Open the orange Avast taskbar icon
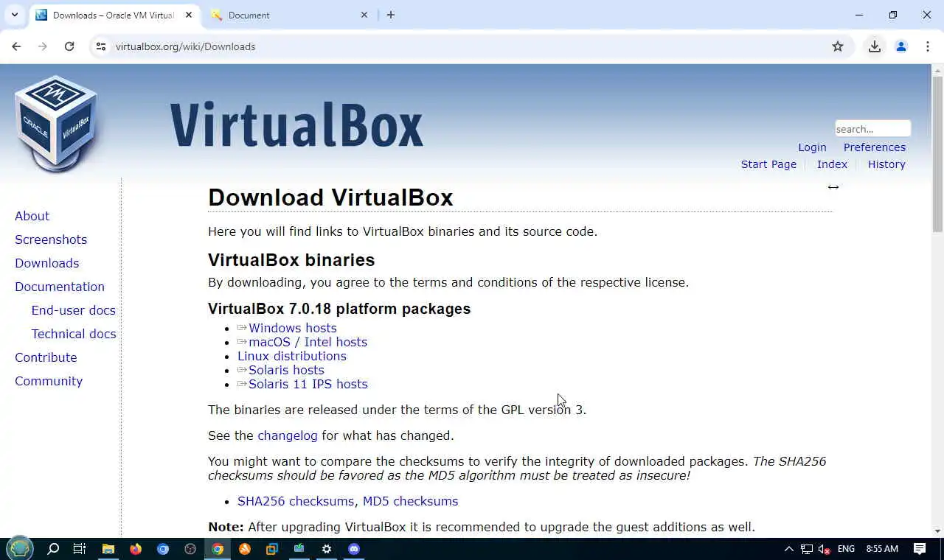Image resolution: width=944 pixels, height=560 pixels. click(245, 549)
